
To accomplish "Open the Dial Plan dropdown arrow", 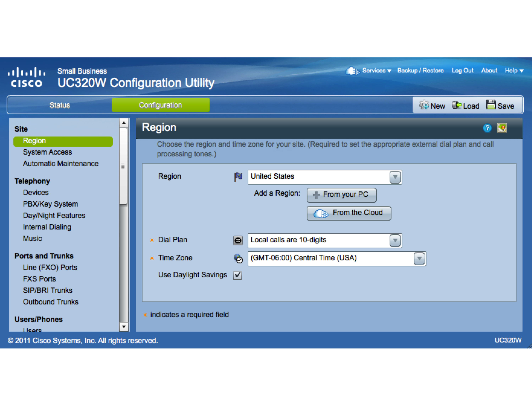I will pos(395,241).
